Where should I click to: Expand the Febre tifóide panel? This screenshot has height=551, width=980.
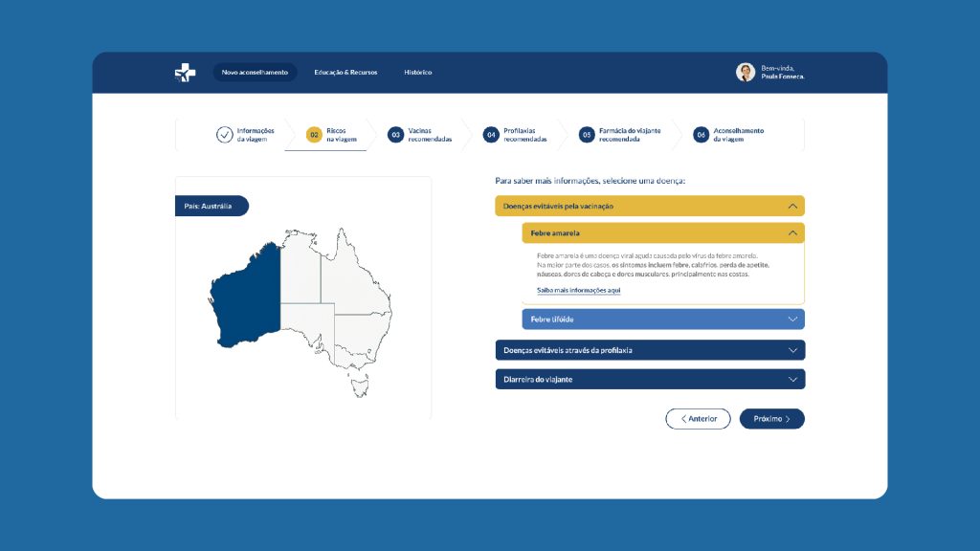791,319
